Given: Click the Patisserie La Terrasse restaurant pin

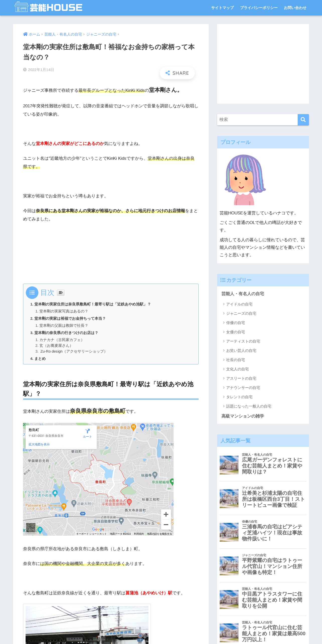Looking at the screenshot, I should point(64,507).
